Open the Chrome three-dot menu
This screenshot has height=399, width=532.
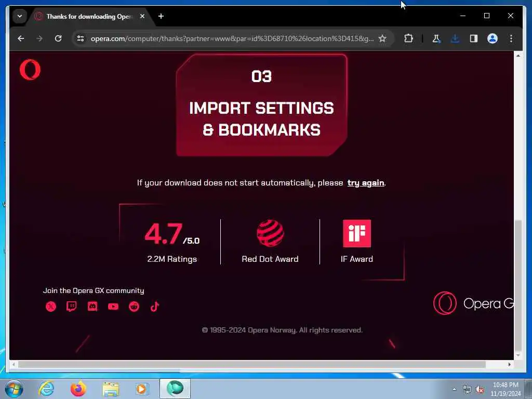click(511, 38)
